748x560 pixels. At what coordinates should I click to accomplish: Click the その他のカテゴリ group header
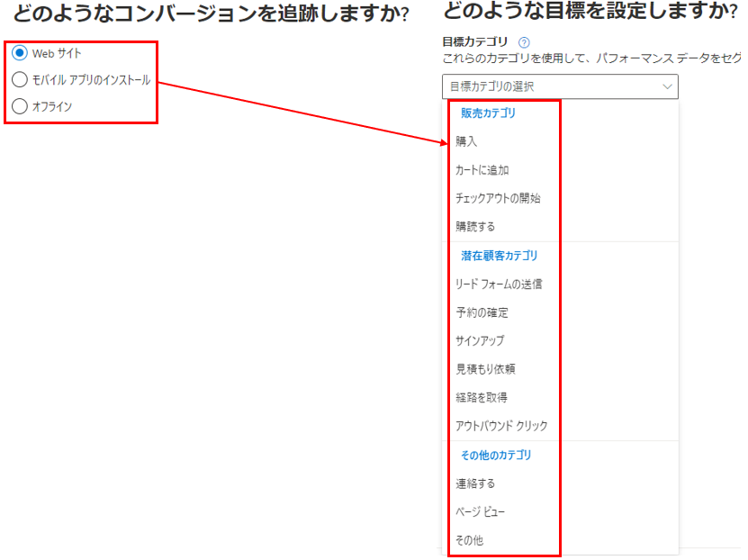click(x=496, y=456)
